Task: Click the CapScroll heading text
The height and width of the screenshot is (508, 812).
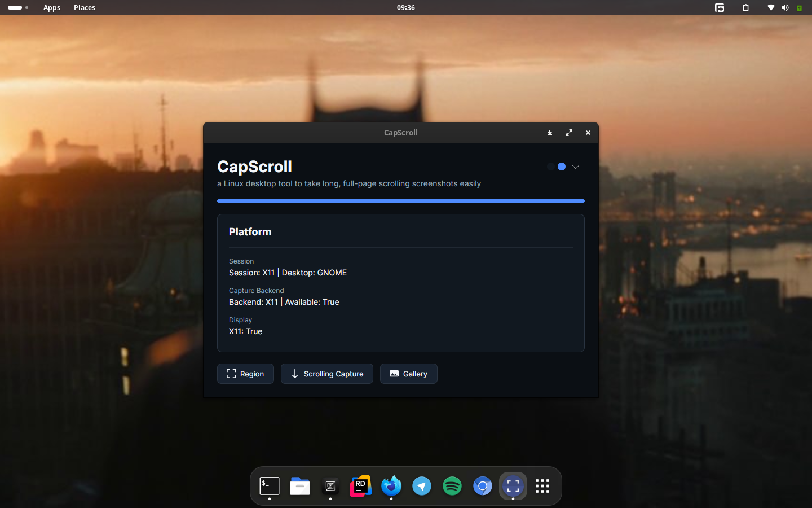Action: click(255, 167)
